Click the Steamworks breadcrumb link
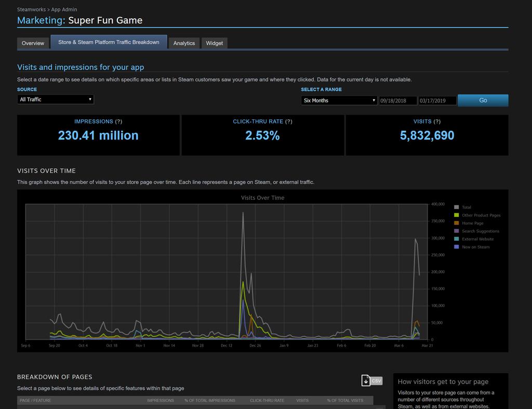532x409 pixels. [31, 9]
